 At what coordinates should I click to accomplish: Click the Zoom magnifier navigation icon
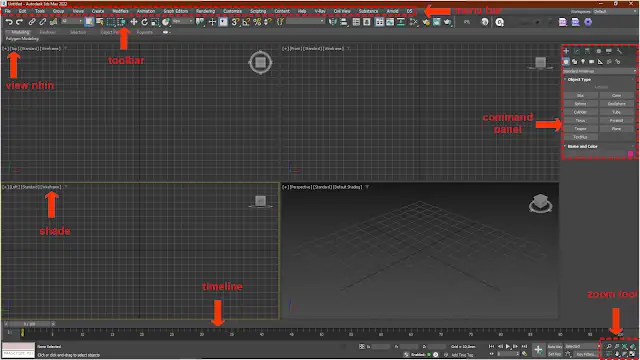[609, 347]
